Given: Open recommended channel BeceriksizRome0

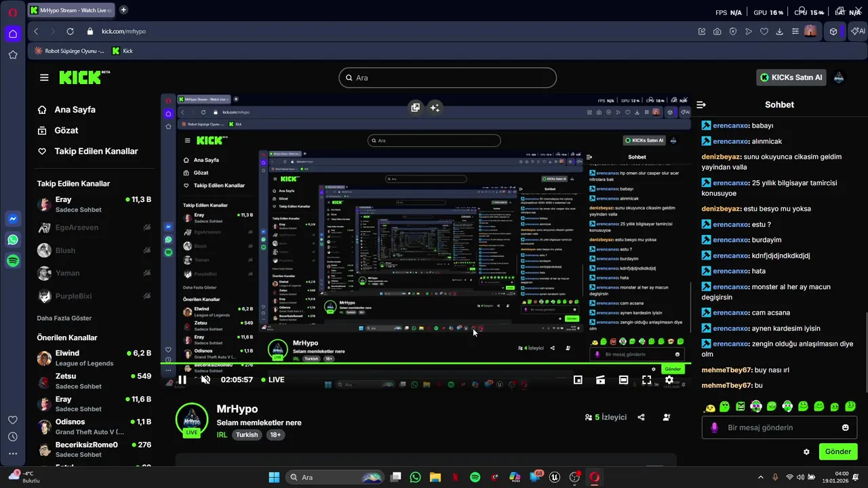Looking at the screenshot, I should click(x=94, y=449).
